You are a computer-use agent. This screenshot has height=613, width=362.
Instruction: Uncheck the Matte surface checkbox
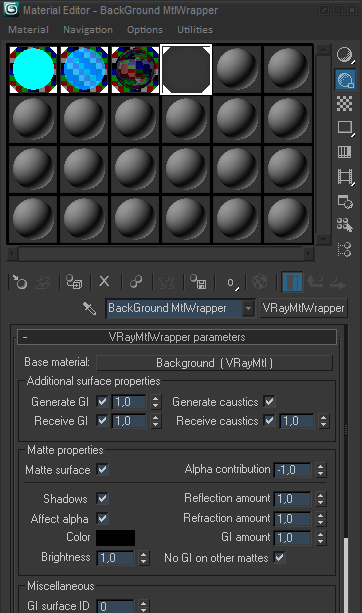[102, 470]
